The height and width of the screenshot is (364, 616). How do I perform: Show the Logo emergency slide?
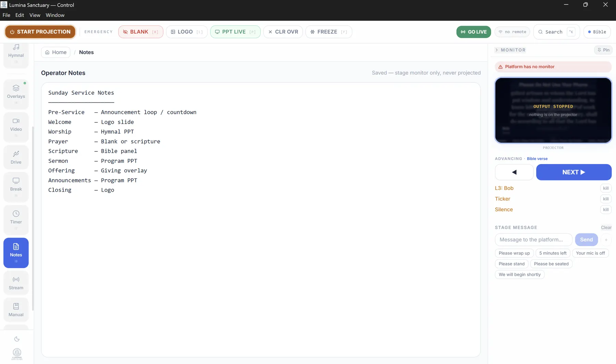pyautogui.click(x=187, y=32)
